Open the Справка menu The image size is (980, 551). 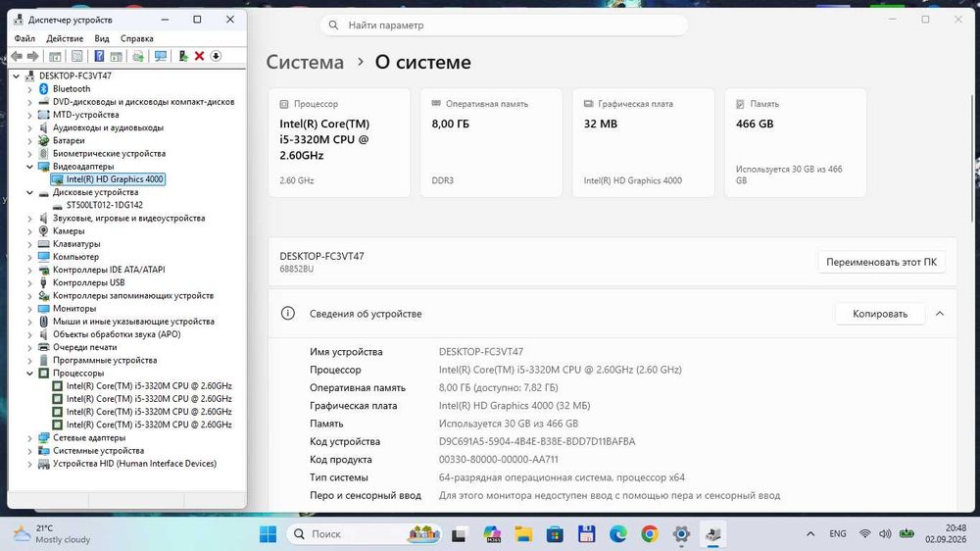pyautogui.click(x=137, y=38)
